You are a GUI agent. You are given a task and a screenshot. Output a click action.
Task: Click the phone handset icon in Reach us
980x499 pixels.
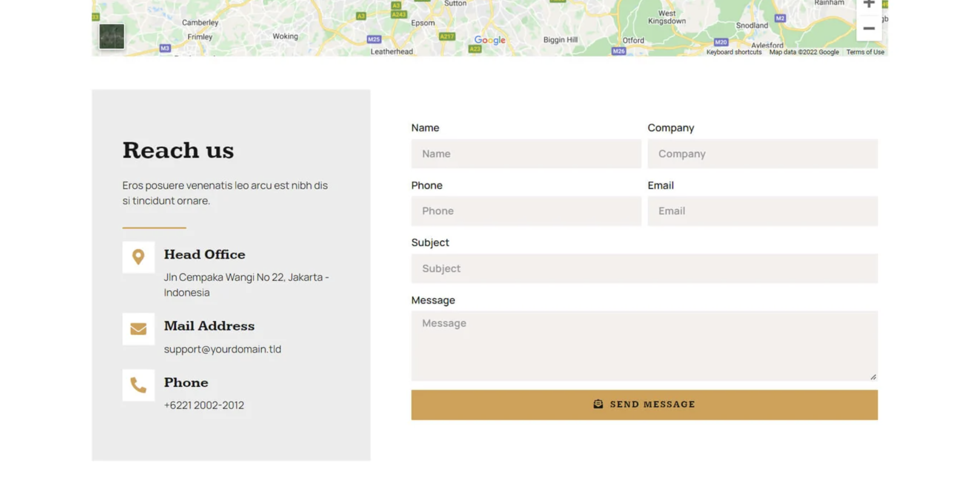coord(138,385)
